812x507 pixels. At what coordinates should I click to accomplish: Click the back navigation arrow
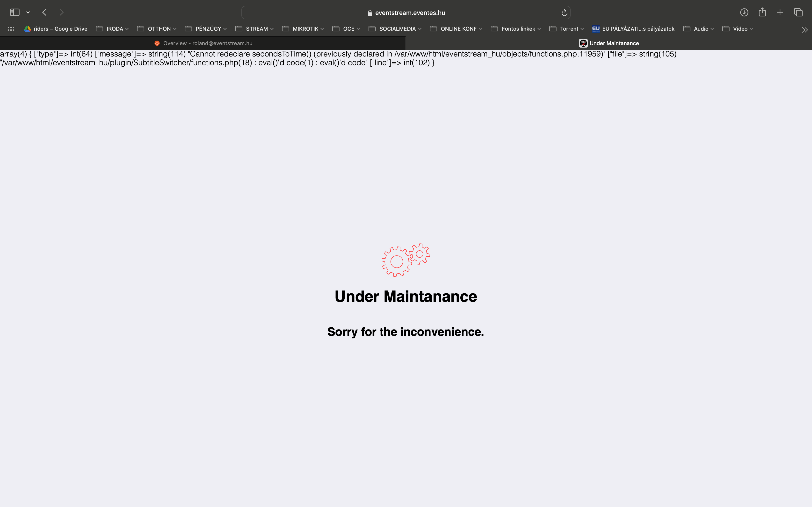[44, 12]
